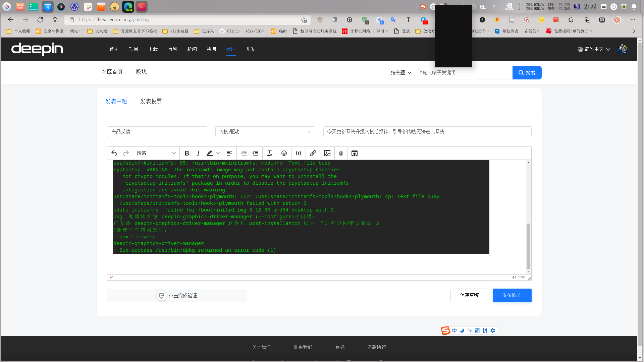The image size is (644, 362).
Task: Open the highlight color dropdown arrow
Action: coord(218,153)
